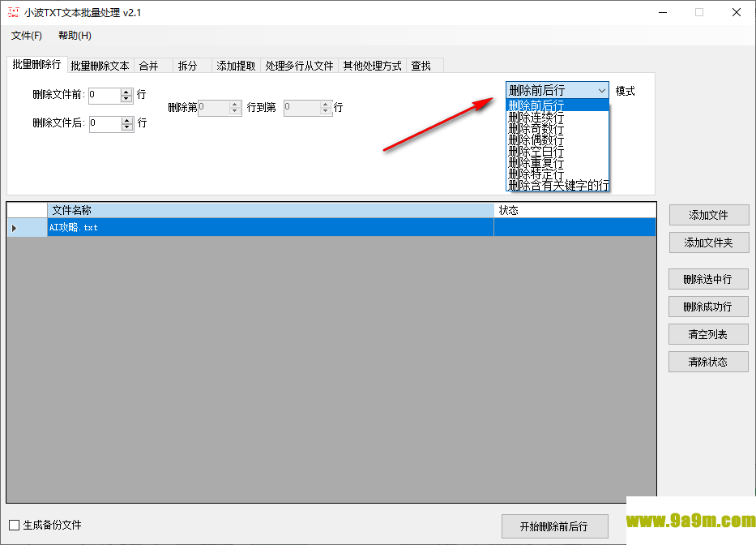Increase the 删除文件前 line count

coord(126,92)
